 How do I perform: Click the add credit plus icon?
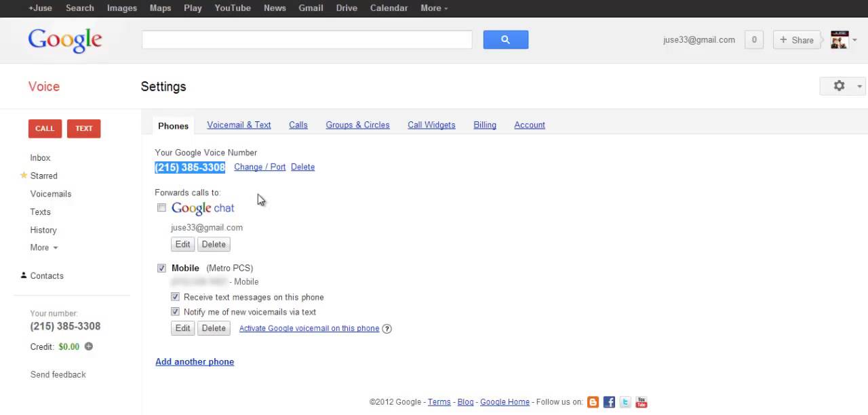89,347
